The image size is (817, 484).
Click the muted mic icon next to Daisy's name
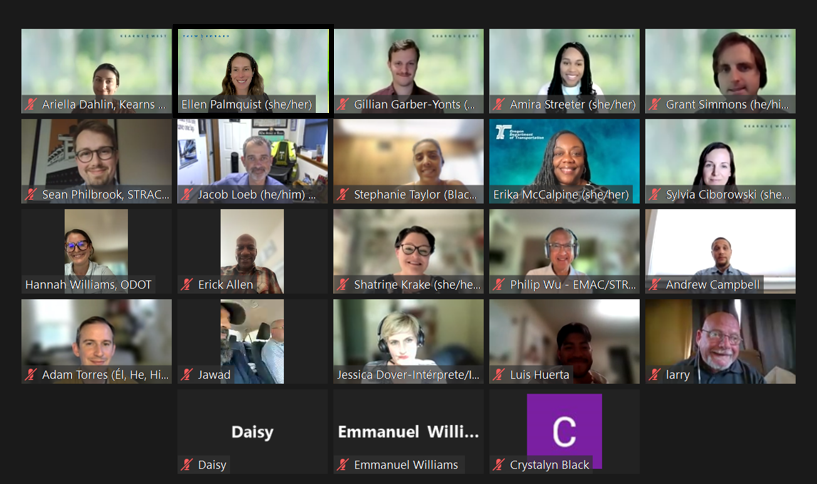[x=187, y=465]
